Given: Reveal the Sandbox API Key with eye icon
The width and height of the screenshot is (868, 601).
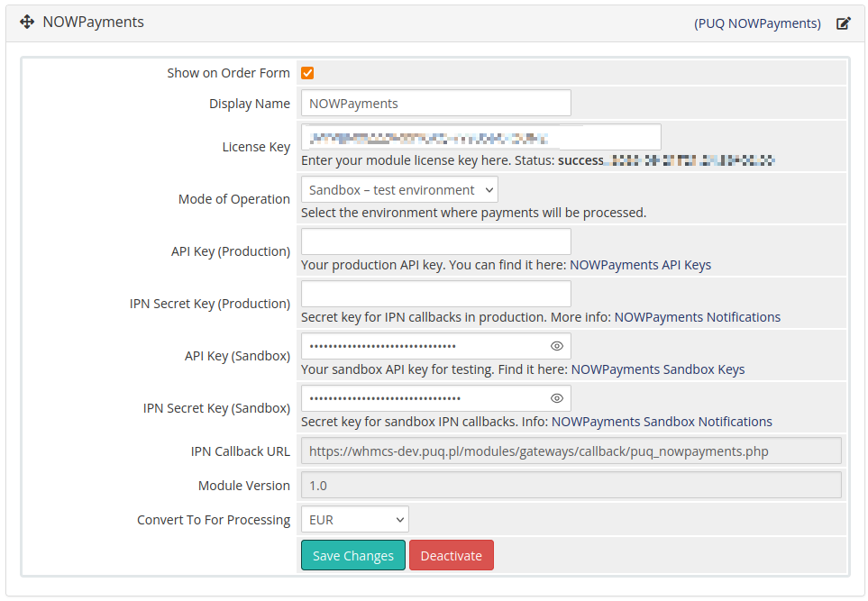Looking at the screenshot, I should pyautogui.click(x=556, y=346).
